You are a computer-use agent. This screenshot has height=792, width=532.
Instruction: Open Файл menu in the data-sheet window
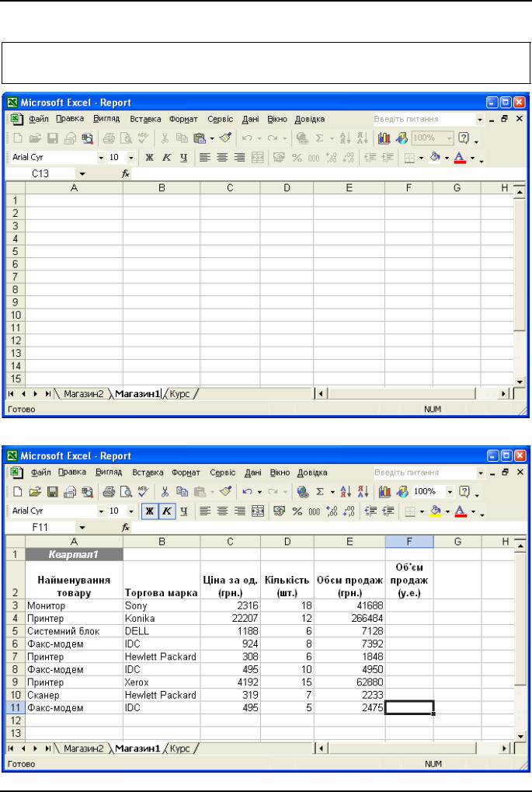[41, 473]
